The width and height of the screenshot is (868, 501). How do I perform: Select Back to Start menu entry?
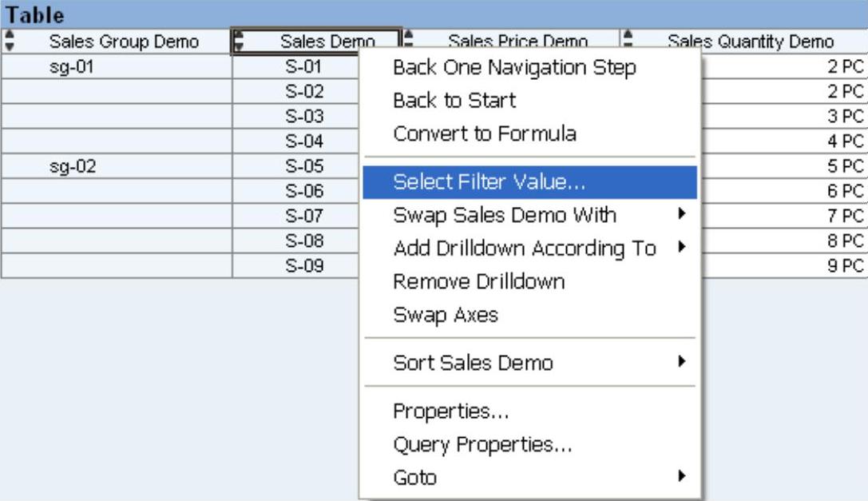coord(454,101)
